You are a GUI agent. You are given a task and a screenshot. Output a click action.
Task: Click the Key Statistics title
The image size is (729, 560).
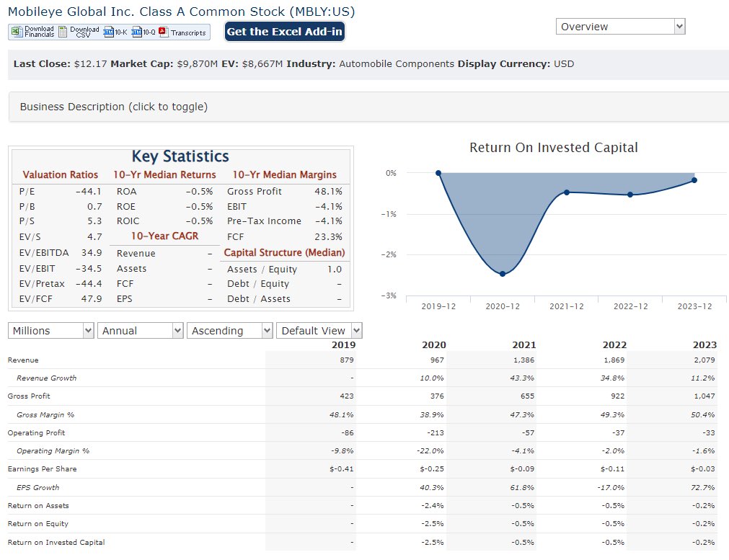(x=180, y=156)
